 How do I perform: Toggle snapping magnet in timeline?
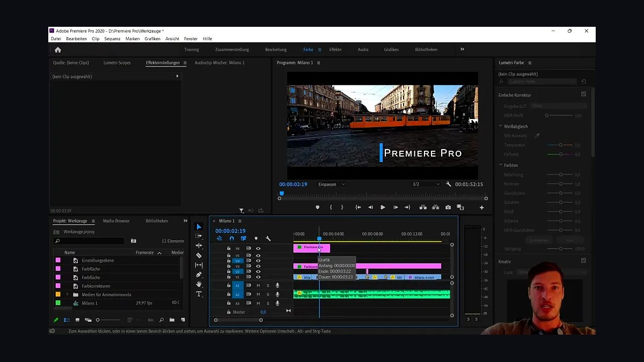[x=232, y=239]
